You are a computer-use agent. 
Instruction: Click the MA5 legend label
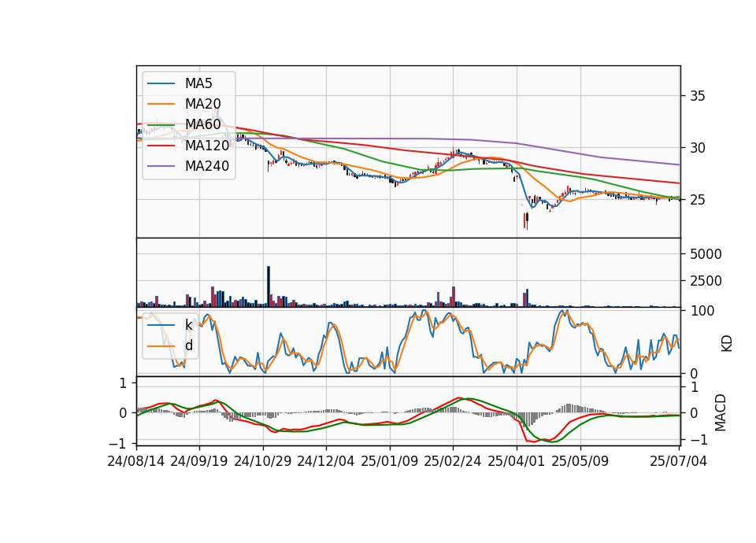198,83
